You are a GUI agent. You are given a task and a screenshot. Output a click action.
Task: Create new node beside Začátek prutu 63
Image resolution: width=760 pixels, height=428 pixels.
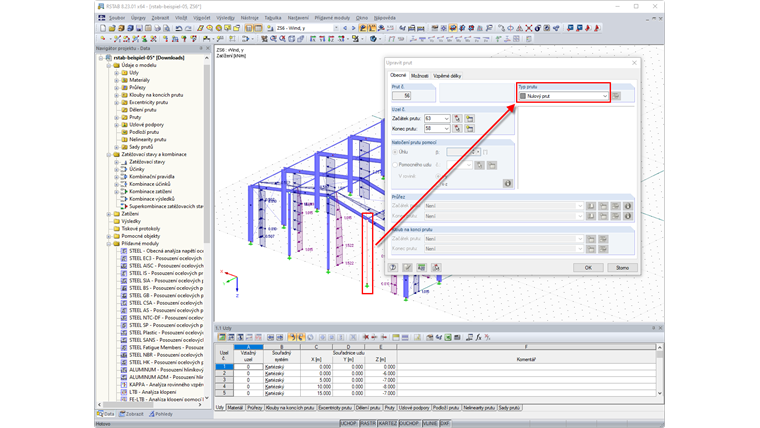(469, 118)
